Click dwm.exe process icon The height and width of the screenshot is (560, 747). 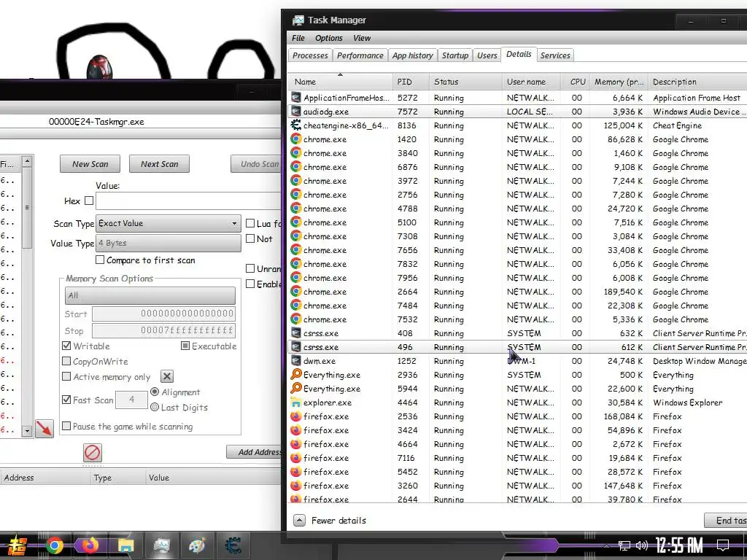(x=296, y=361)
